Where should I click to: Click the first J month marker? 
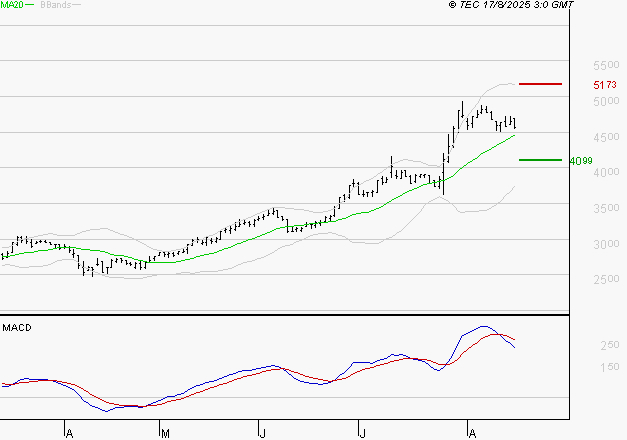pos(262,434)
